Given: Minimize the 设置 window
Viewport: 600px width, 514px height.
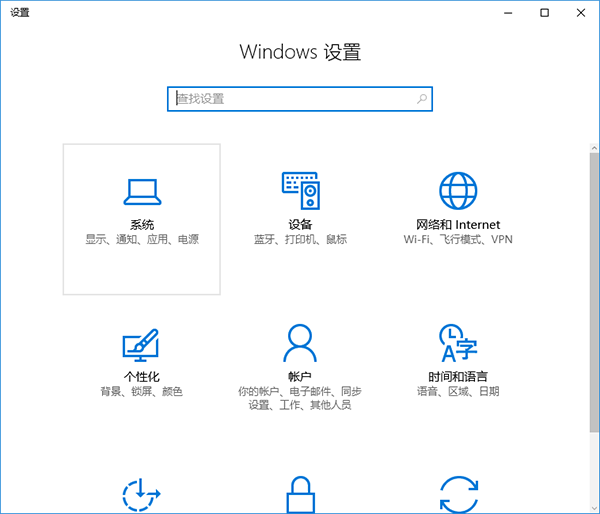Looking at the screenshot, I should (508, 13).
